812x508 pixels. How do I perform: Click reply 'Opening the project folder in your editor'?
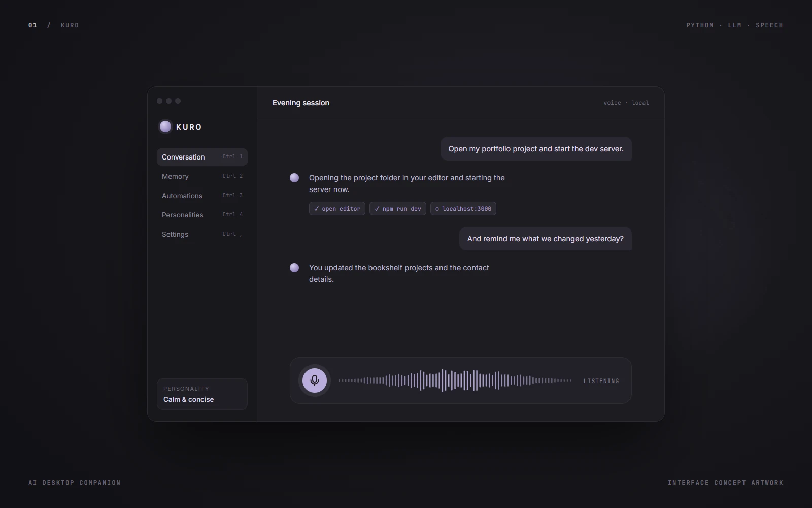(407, 183)
